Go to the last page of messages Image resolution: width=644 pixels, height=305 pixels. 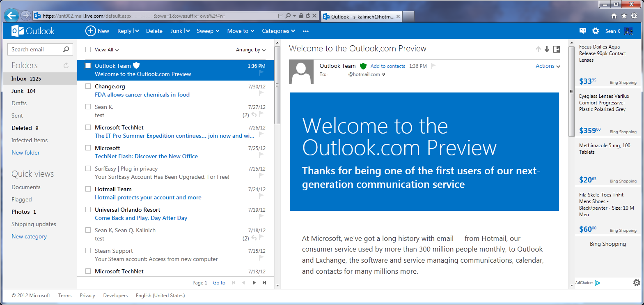point(264,282)
